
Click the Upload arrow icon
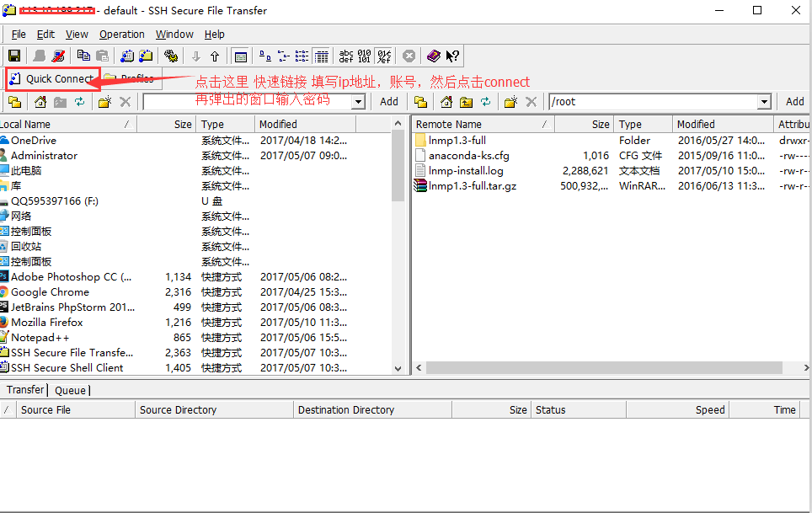[215, 56]
